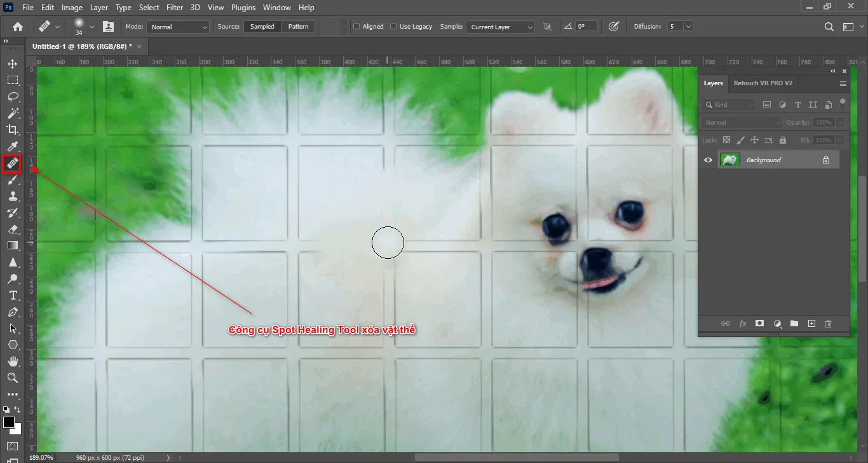The height and width of the screenshot is (463, 868).
Task: Open the Create new layer icon
Action: pos(811,324)
